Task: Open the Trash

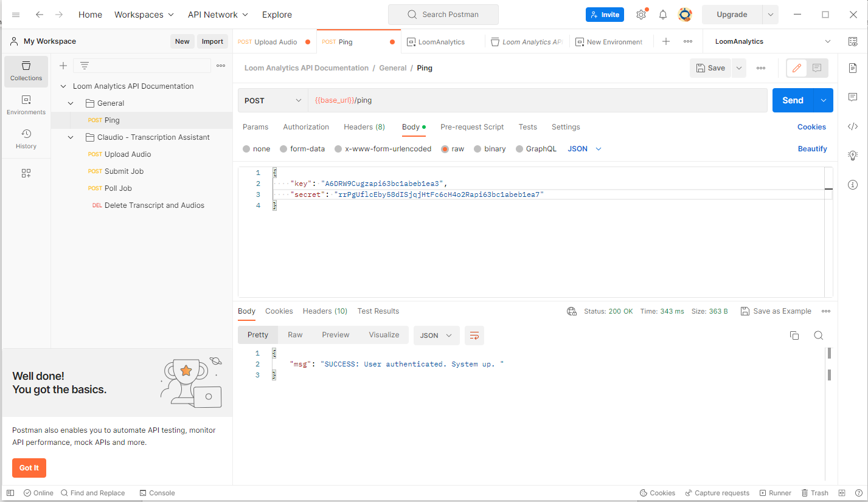Action: [814, 492]
